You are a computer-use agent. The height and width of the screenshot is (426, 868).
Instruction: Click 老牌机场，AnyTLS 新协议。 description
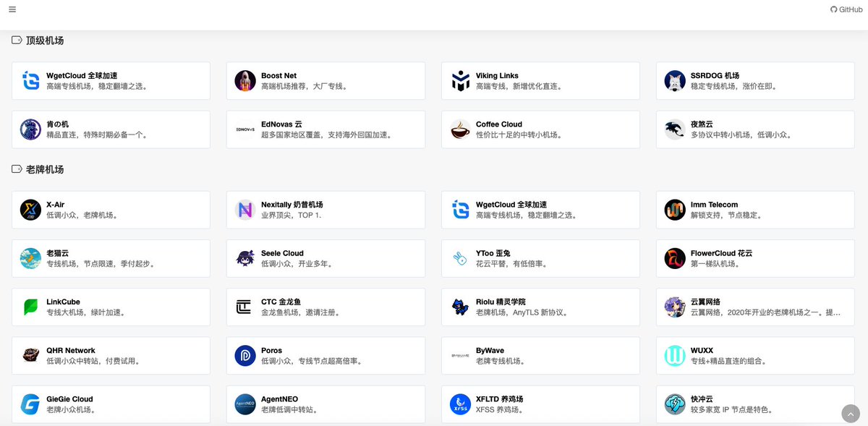tap(522, 312)
